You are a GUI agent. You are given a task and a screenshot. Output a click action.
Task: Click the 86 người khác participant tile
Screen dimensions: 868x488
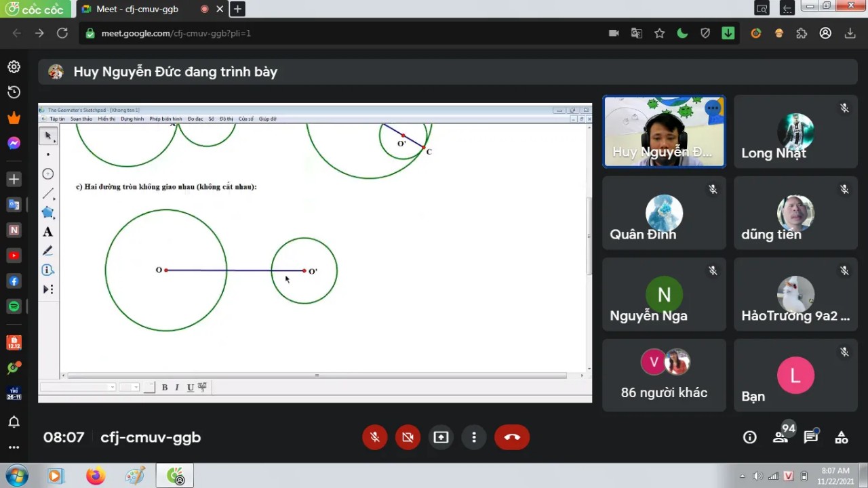(x=664, y=375)
